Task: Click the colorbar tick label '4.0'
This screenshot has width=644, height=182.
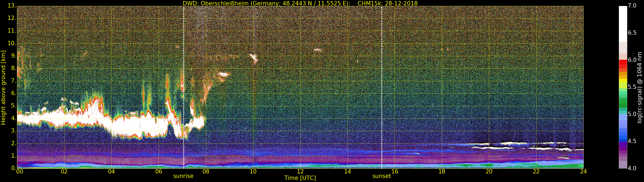Action: pyautogui.click(x=632, y=169)
